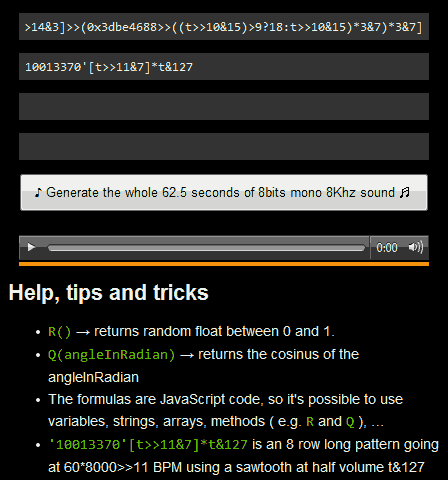The image size is (448, 480).
Task: Focus the fourth empty formula field
Action: 224,147
